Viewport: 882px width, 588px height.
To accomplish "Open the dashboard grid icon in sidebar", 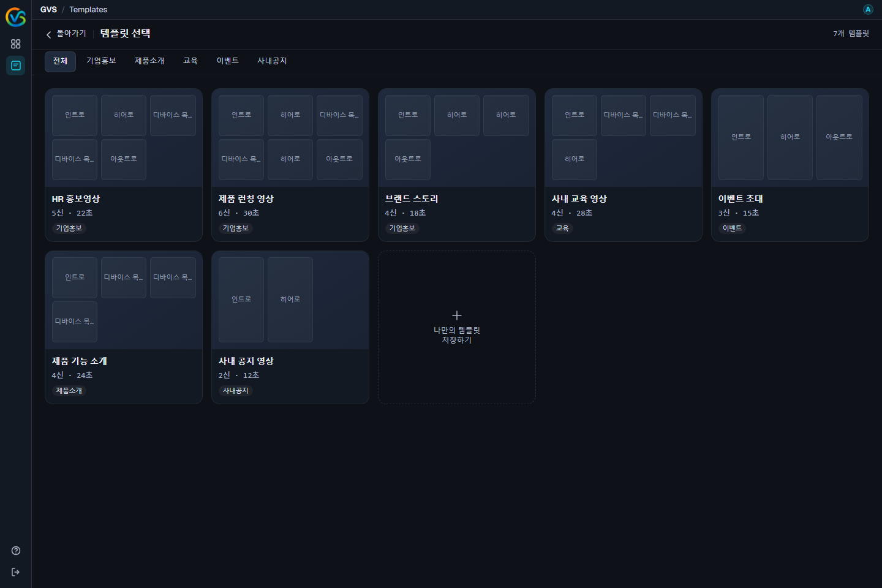I will pyautogui.click(x=16, y=44).
